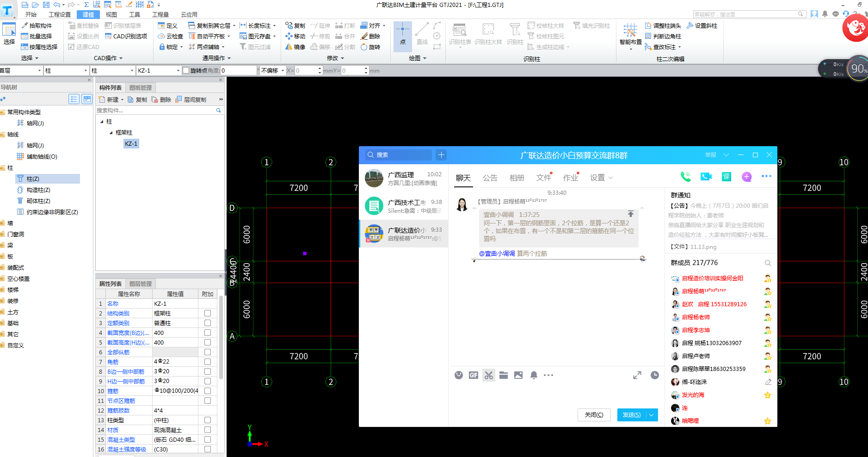Open 公告 tab in chat window
Image resolution: width=868 pixels, height=457 pixels.
(x=490, y=178)
